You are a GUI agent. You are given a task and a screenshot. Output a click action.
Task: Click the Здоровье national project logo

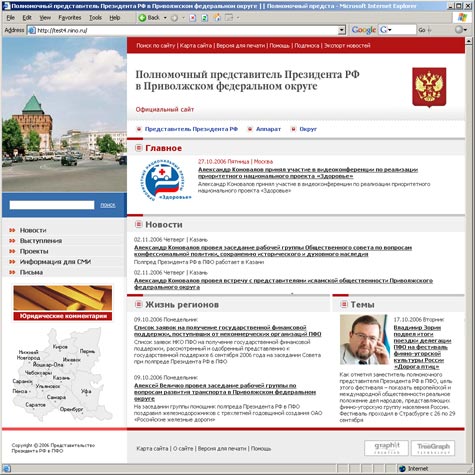pyautogui.click(x=165, y=180)
